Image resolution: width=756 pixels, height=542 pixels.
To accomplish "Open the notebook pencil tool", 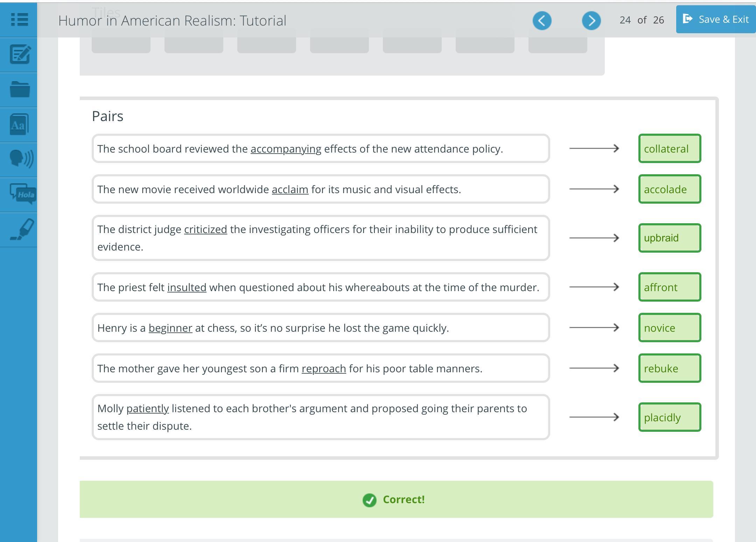I will coord(20,55).
